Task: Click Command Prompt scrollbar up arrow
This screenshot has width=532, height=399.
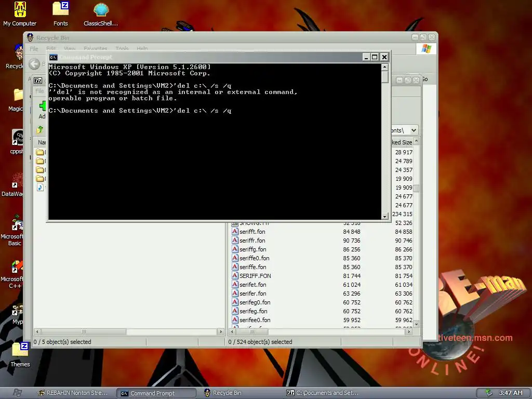Action: [x=385, y=67]
